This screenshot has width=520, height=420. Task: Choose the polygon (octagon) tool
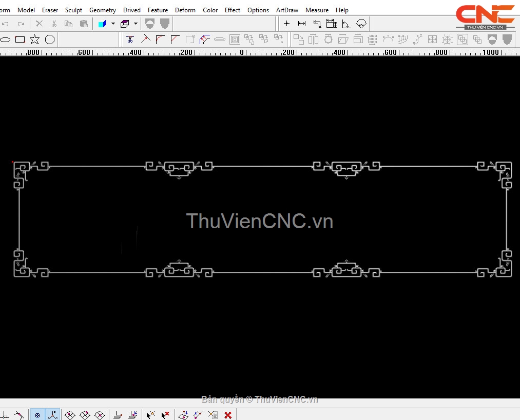(50, 40)
